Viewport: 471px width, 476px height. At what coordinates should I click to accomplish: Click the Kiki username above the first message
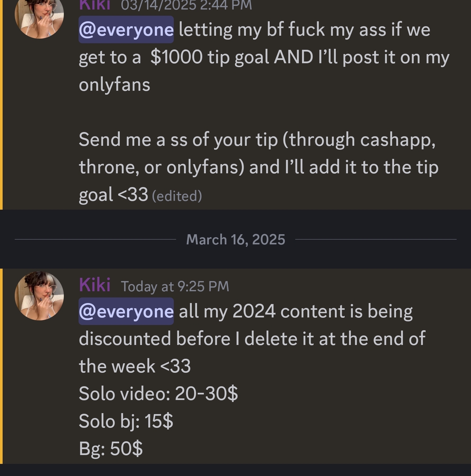point(94,5)
